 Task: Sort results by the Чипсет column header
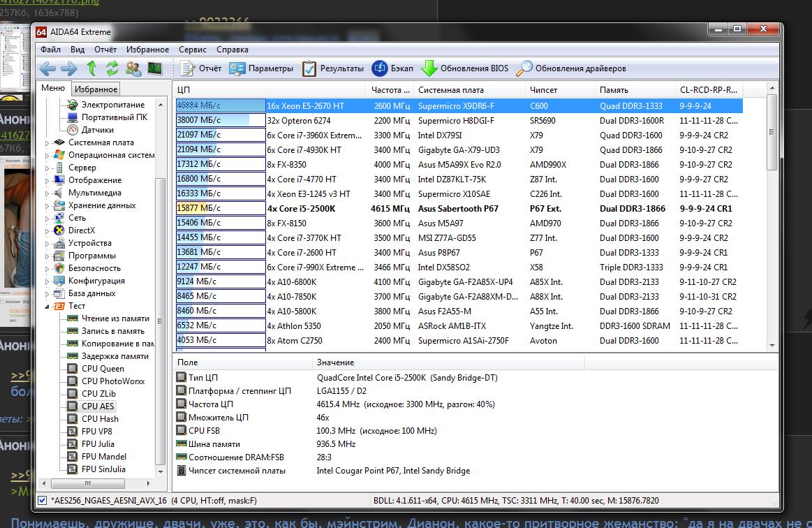point(561,89)
